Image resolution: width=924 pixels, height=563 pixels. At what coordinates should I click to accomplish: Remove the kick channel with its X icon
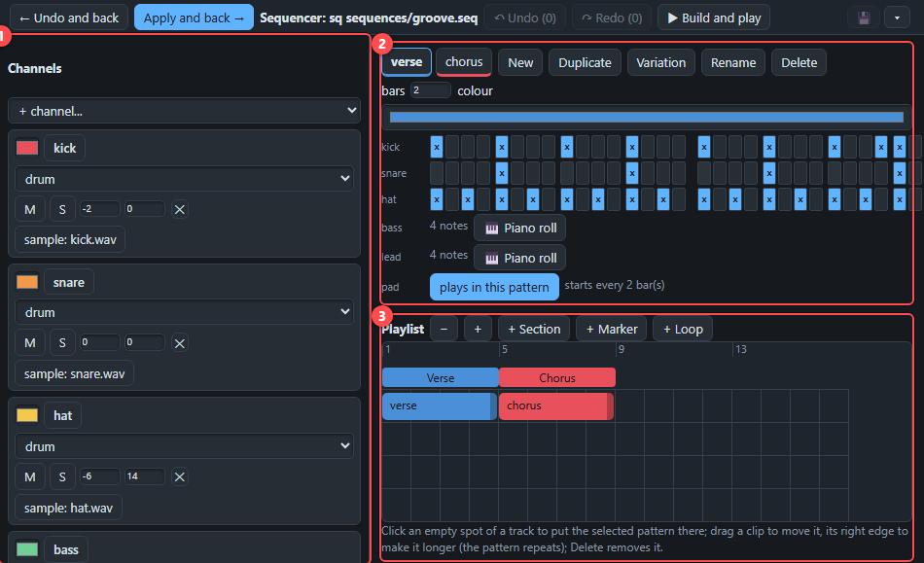(x=180, y=209)
